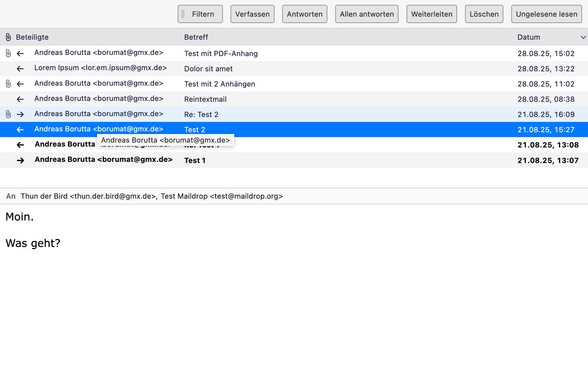The width and height of the screenshot is (588, 368).
Task: Forward message with Weiterleiten
Action: tap(432, 14)
